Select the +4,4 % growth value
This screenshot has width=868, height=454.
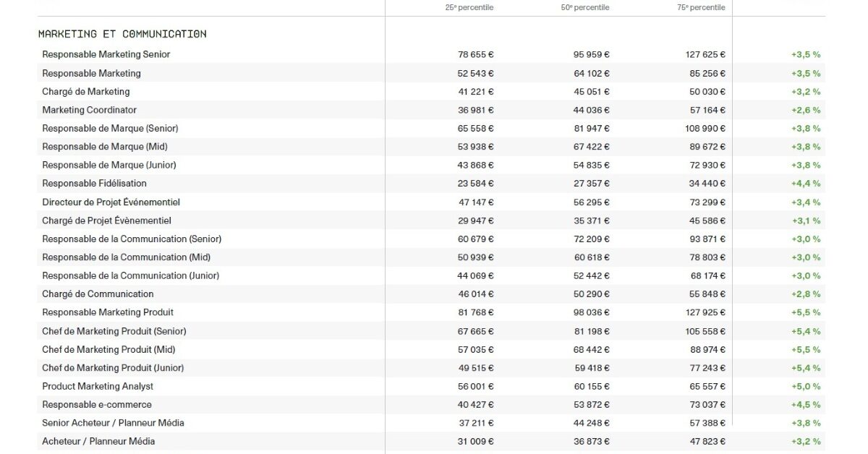[x=805, y=184]
